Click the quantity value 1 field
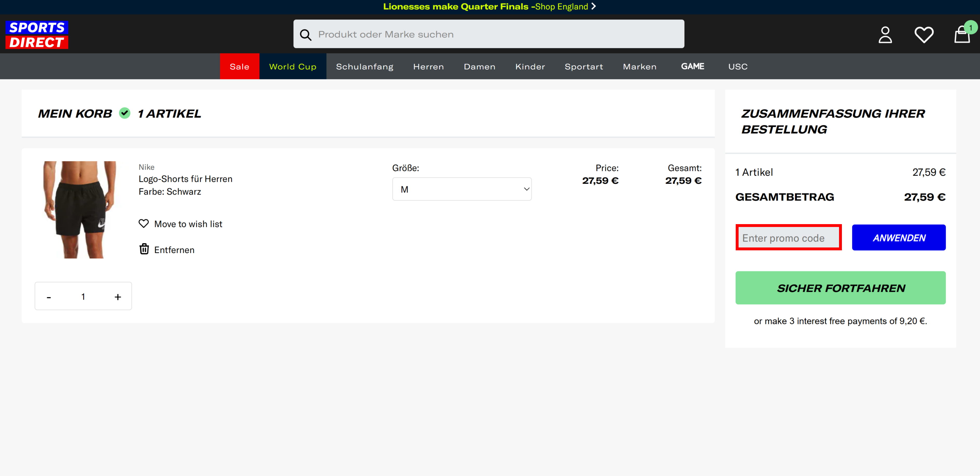The image size is (980, 476). tap(83, 296)
